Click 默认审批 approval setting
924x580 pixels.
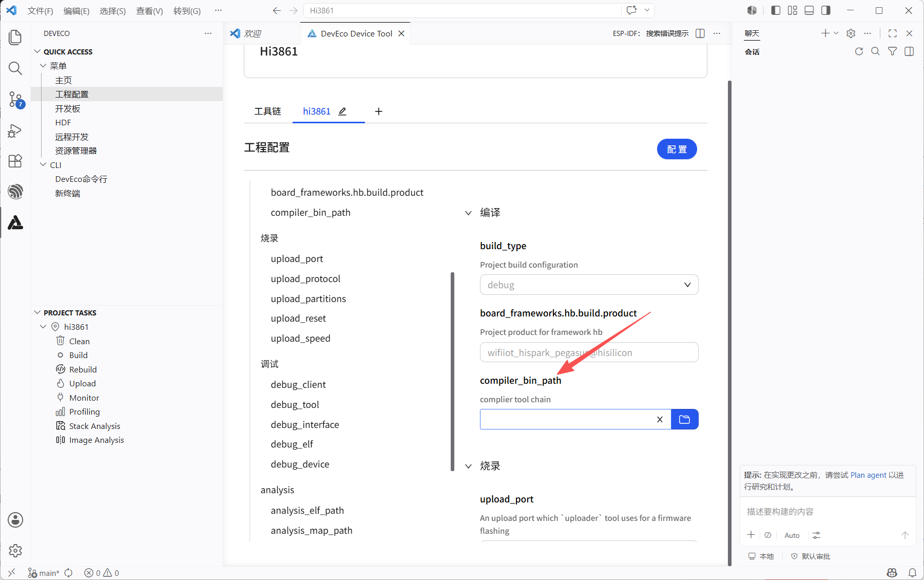click(x=811, y=556)
